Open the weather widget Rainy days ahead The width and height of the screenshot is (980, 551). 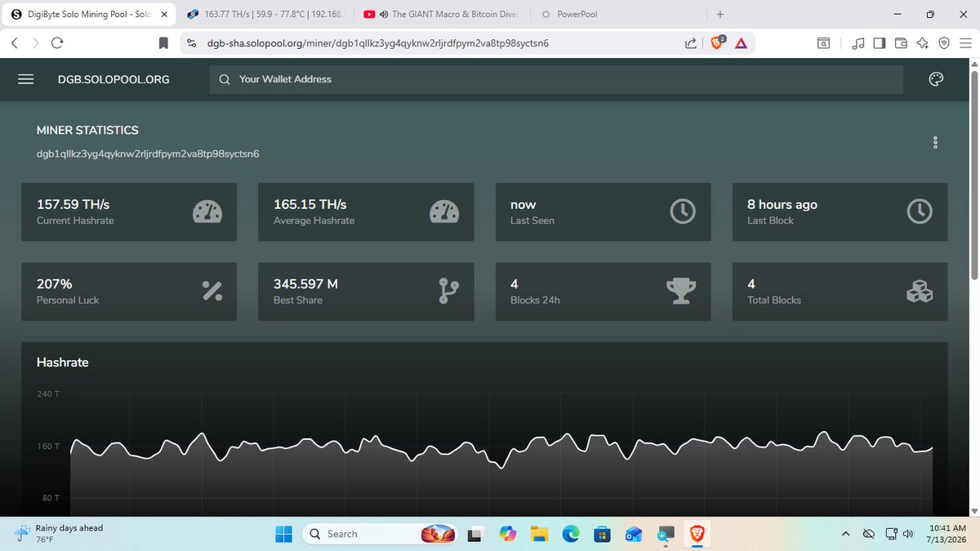[x=59, y=534]
